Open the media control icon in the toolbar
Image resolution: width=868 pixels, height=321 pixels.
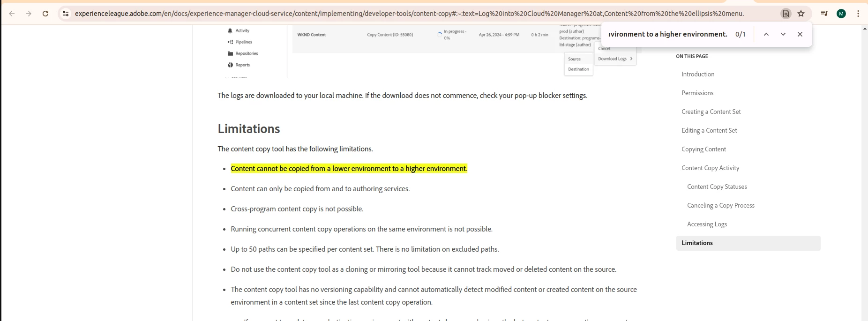[824, 14]
